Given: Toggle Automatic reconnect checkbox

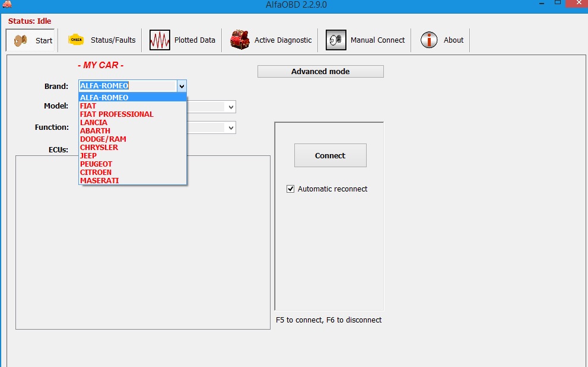Looking at the screenshot, I should (x=291, y=189).
